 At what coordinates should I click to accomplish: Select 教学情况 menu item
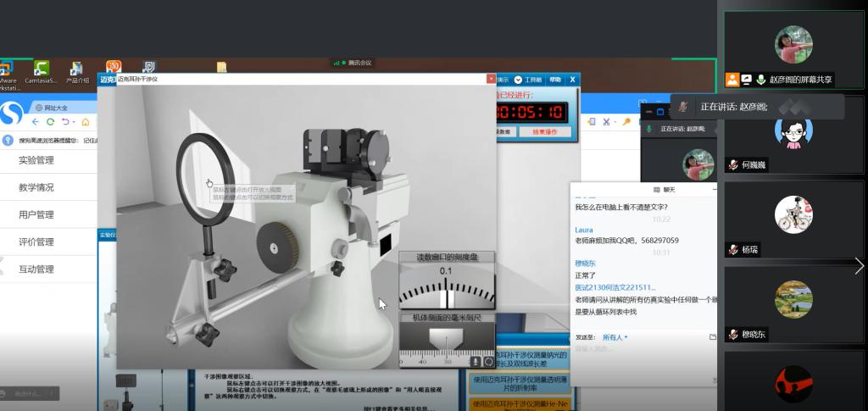[x=36, y=187]
